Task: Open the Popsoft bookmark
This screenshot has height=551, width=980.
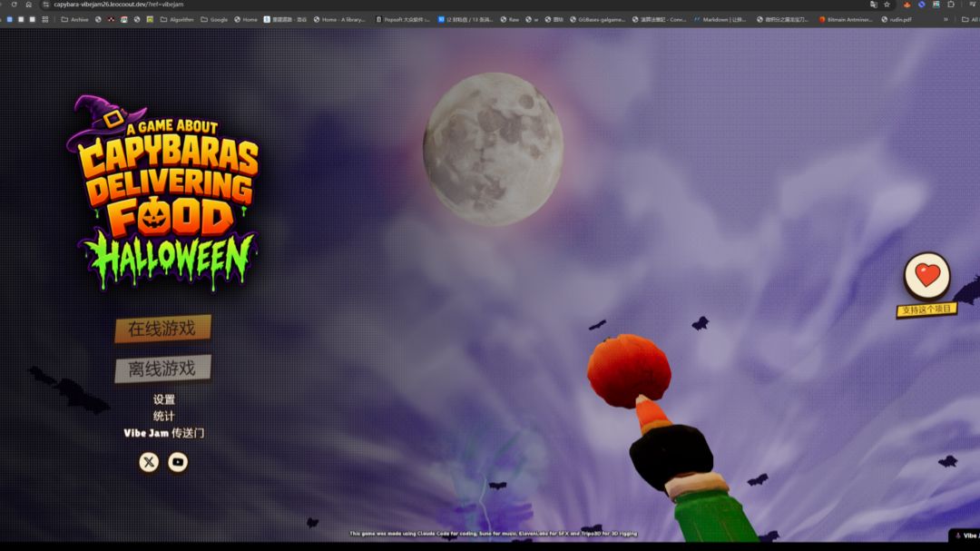Action: coord(403,19)
